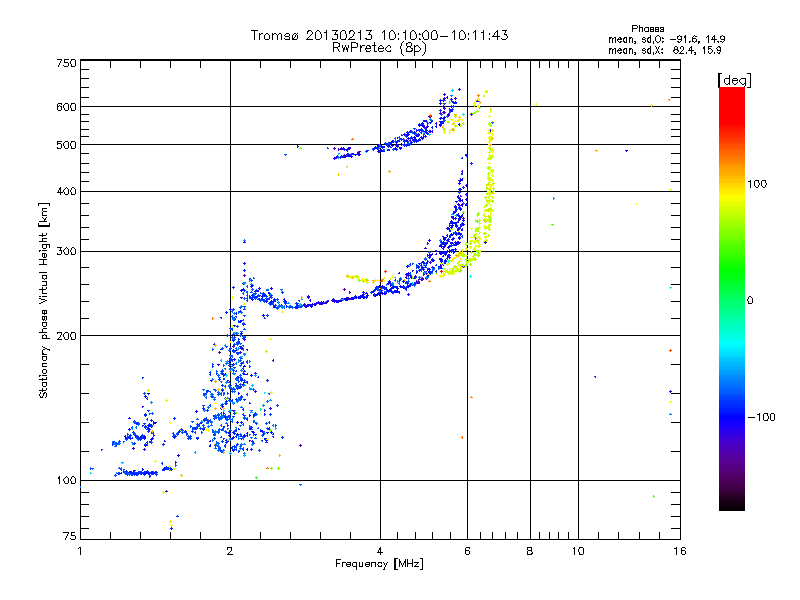Click the y-axis tick label '100'
This screenshot has width=800, height=600.
pyautogui.click(x=66, y=481)
